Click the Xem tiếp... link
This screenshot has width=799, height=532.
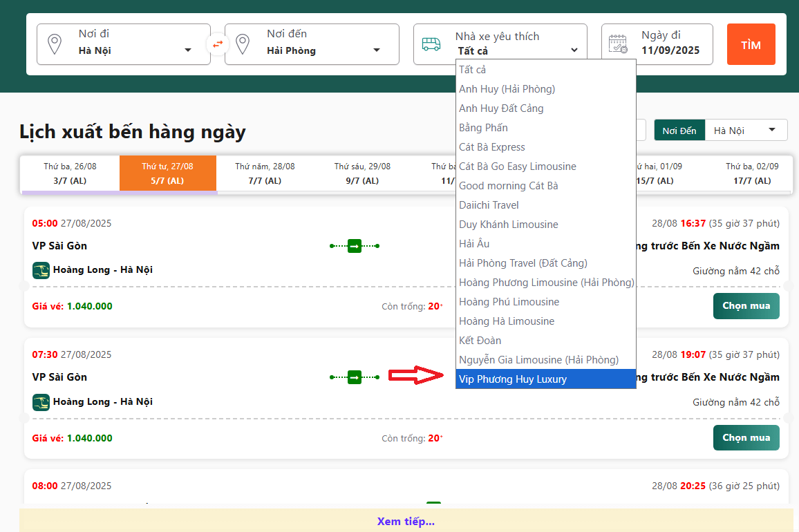click(406, 522)
